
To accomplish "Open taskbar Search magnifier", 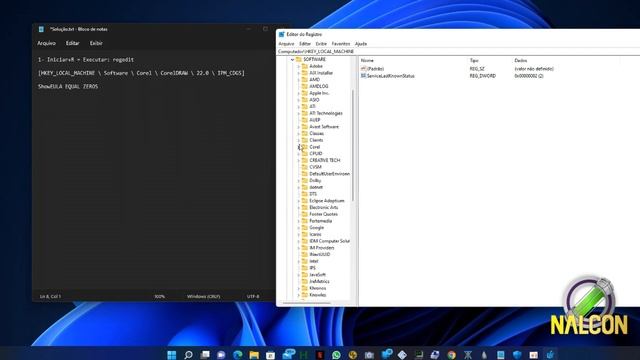I will (x=188, y=355).
